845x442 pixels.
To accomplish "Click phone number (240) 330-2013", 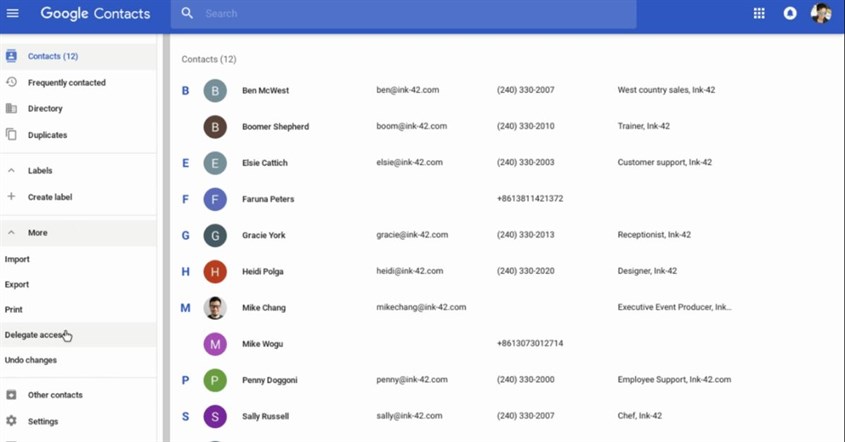I will coord(525,234).
